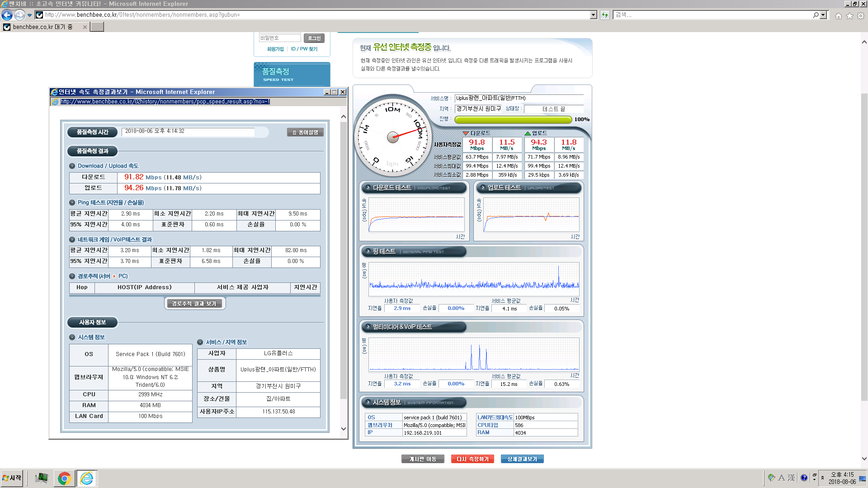
Task: Show hidden system tray icons
Action: point(822,478)
